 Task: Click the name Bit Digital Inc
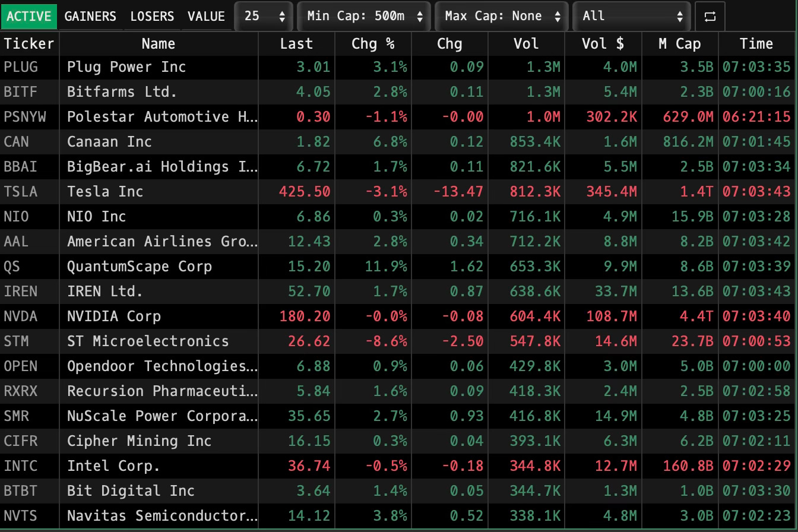point(131,491)
